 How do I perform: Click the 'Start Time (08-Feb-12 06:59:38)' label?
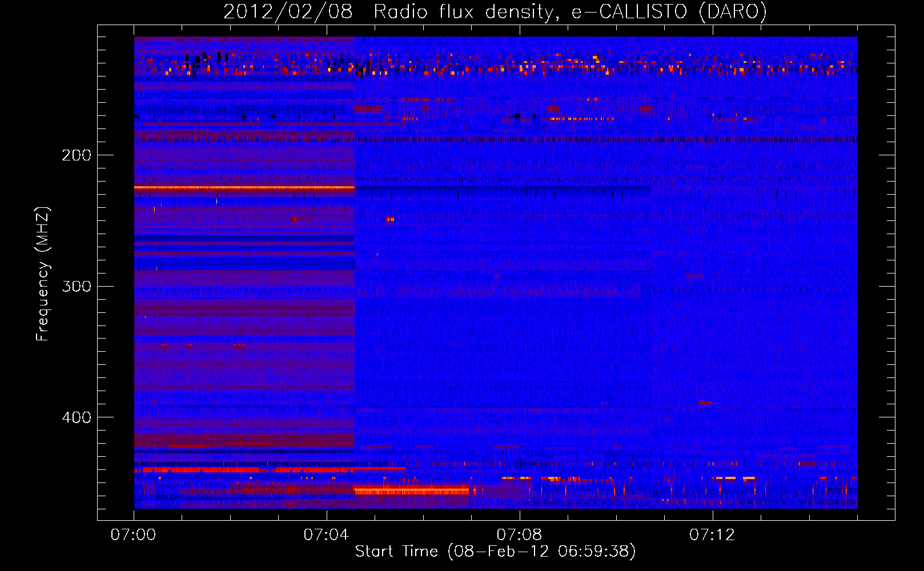coord(496,552)
